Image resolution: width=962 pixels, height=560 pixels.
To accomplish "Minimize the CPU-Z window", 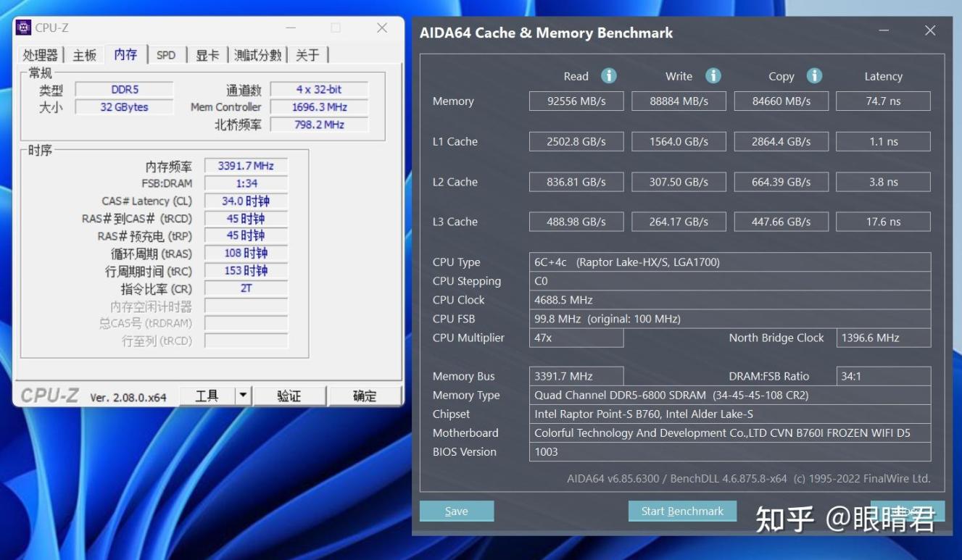I will (291, 28).
